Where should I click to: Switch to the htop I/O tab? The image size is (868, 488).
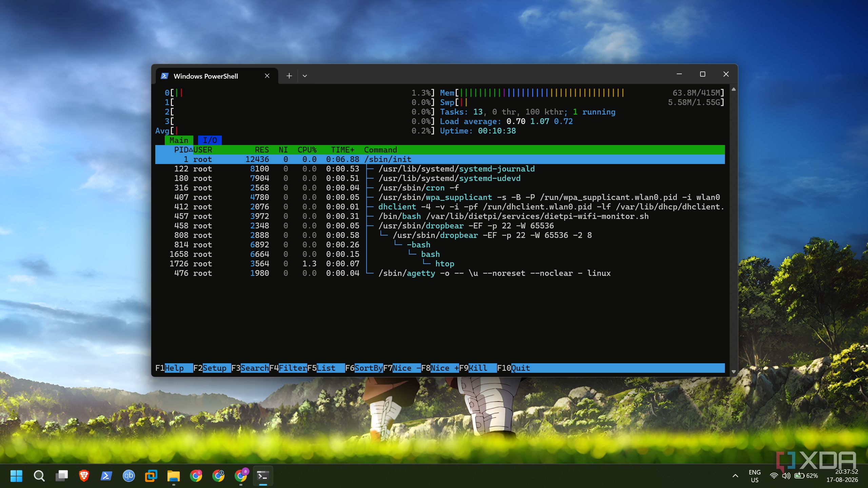[x=210, y=140]
